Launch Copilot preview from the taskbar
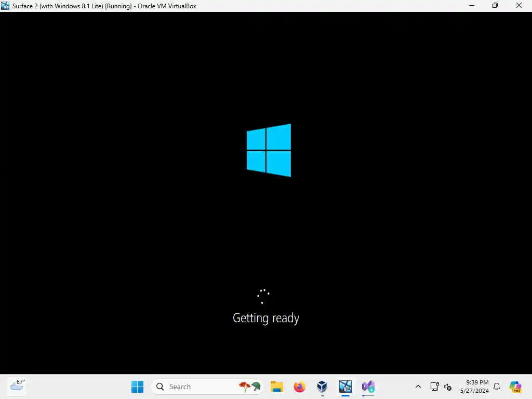This screenshot has height=399, width=532. click(x=515, y=387)
